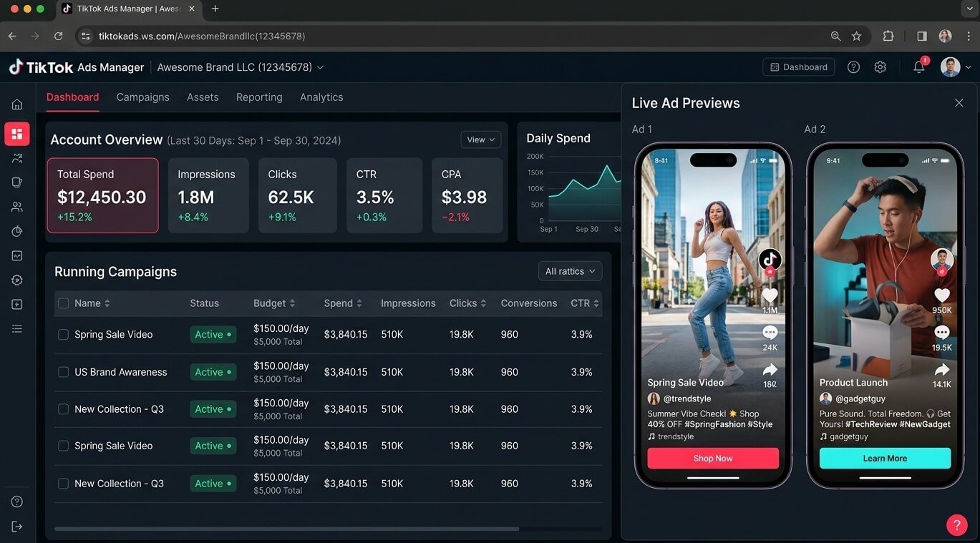
Task: Expand the All rattics filter dropdown
Action: coord(570,271)
